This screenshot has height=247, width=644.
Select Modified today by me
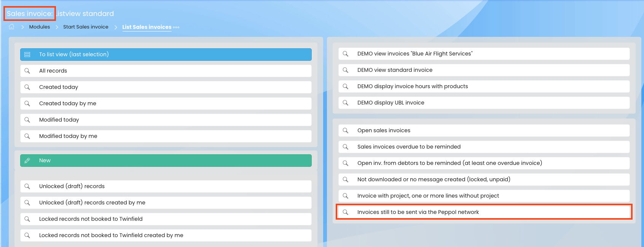point(166,136)
